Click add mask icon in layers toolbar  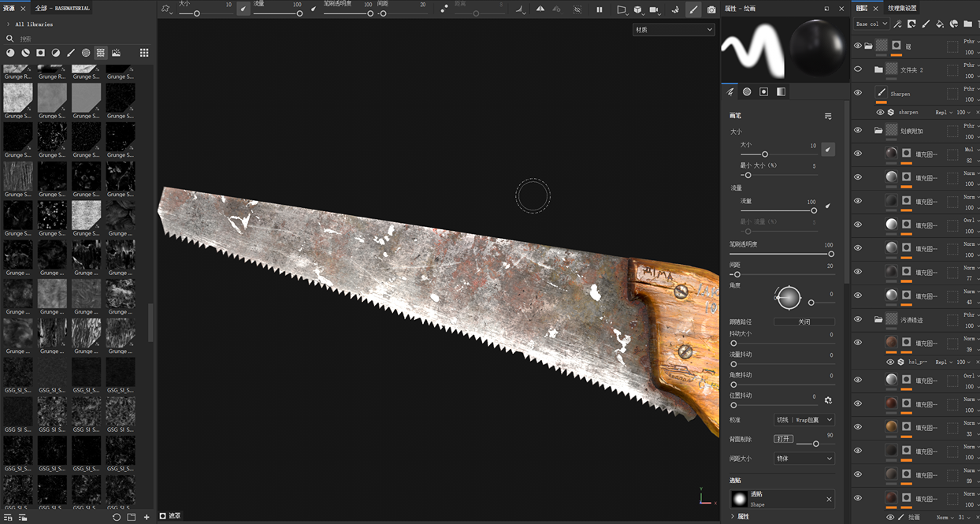pyautogui.click(x=911, y=24)
